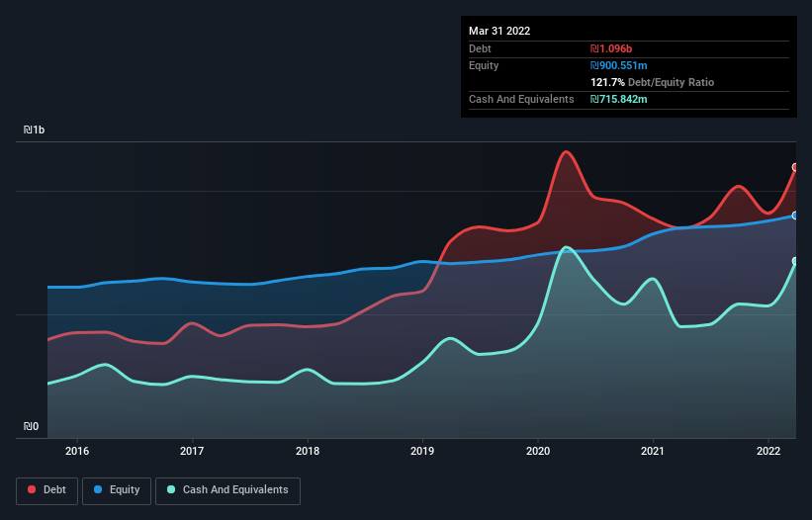The height and width of the screenshot is (520, 812).
Task: Toggle the Equity legend button
Action: pos(117,490)
